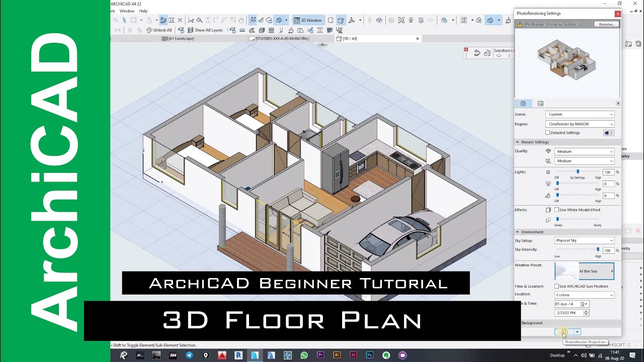Open Premiere Pro from the taskbar

click(320, 355)
